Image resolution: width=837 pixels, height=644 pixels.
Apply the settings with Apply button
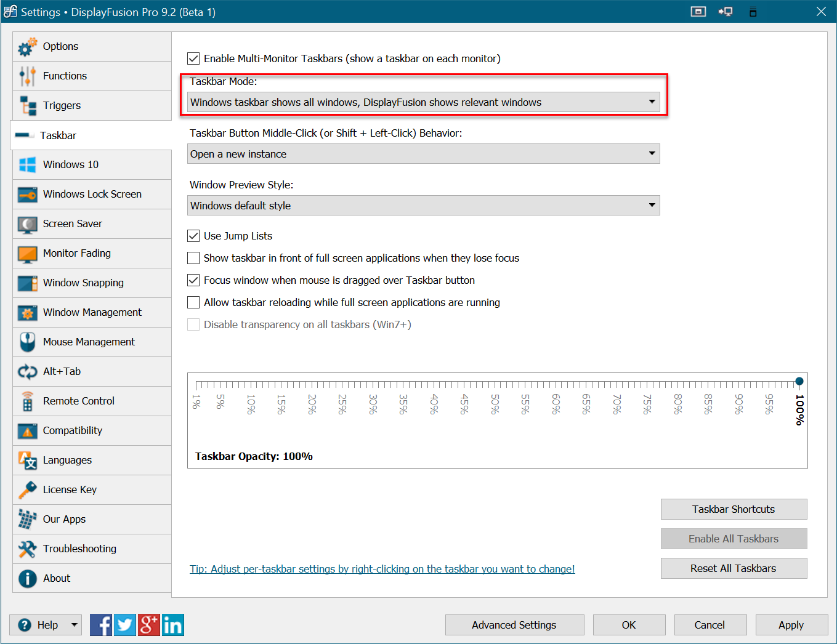tap(791, 625)
